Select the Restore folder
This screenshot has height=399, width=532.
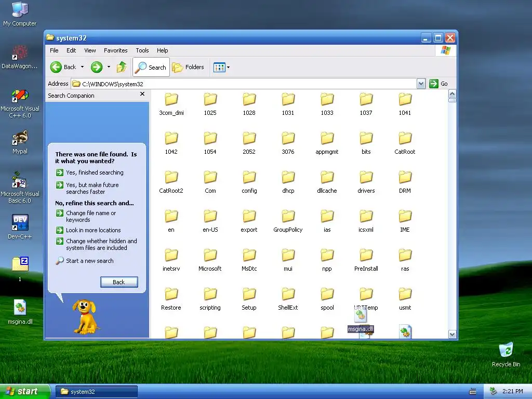[171, 300]
